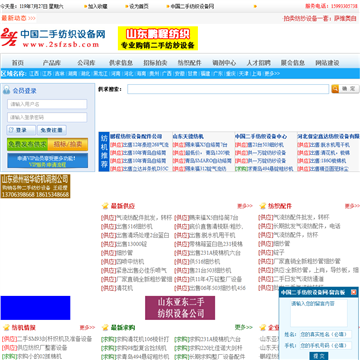Click the brown 山东德州 纺机 company ad
The height and width of the screenshot is (360, 360).
35,186
